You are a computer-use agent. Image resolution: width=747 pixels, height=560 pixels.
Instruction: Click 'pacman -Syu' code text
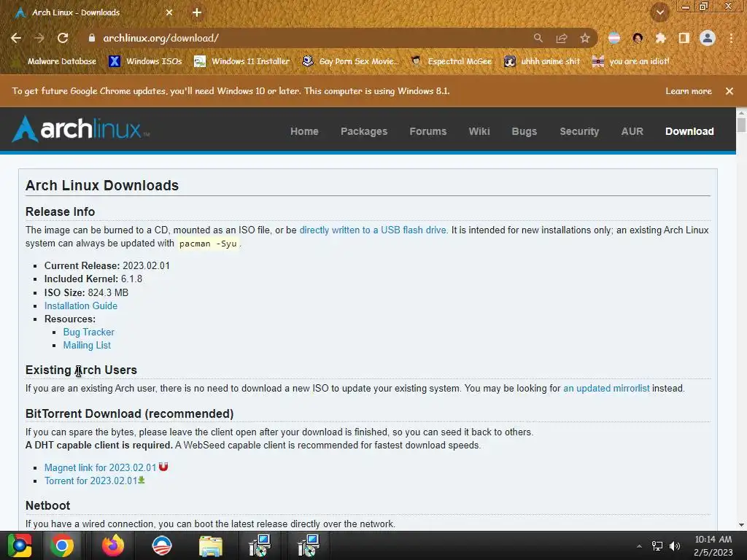pos(208,244)
